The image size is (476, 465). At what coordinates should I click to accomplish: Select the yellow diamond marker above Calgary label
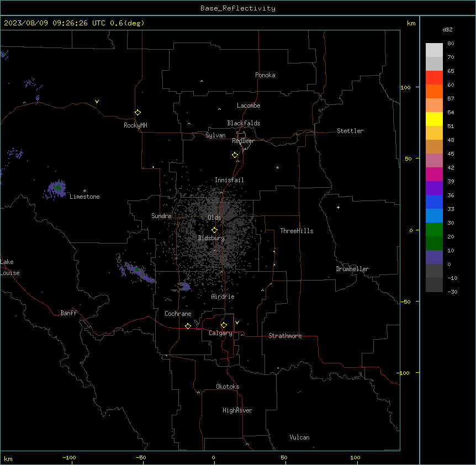pos(224,325)
